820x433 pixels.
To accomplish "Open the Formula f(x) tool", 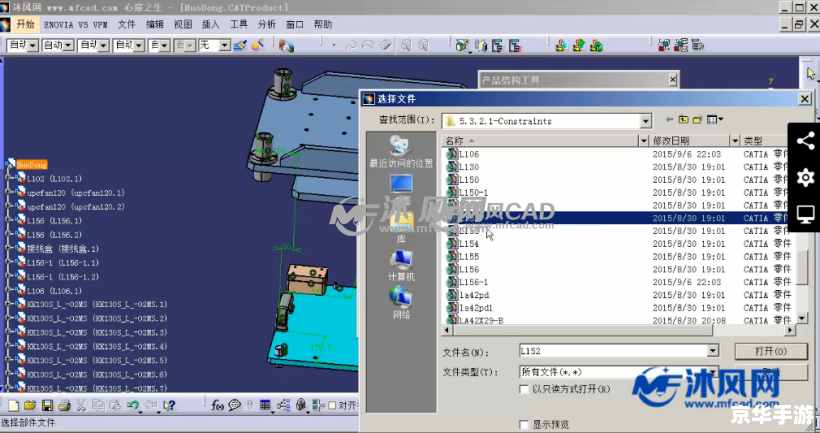I will click(217, 405).
